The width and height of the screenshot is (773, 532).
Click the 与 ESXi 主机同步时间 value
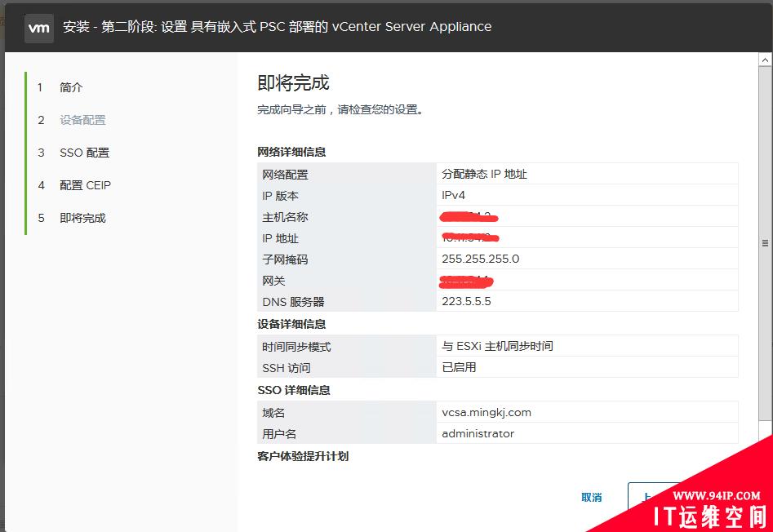pyautogui.click(x=497, y=346)
